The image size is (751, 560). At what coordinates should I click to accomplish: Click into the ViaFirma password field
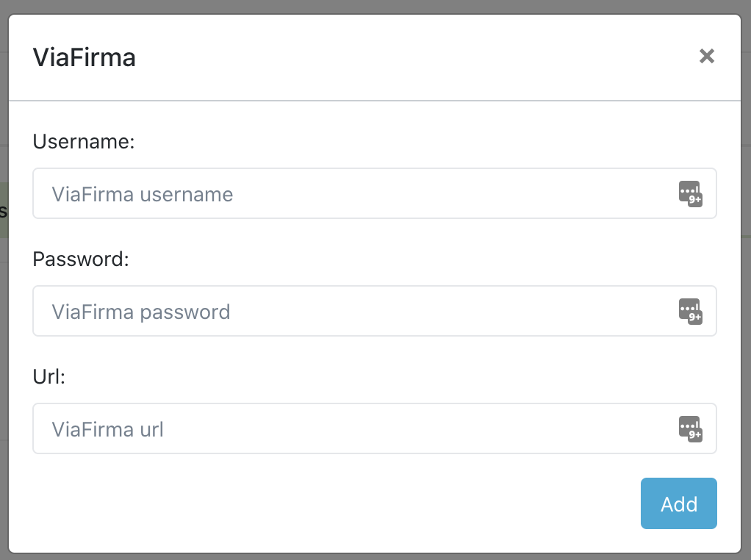(x=353, y=312)
